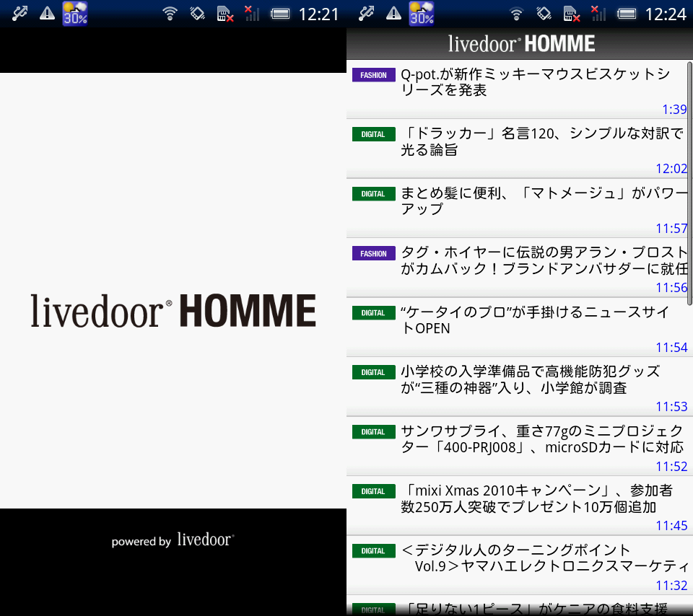The height and width of the screenshot is (616, 693).
Task: Tap the warning triangle icon in right status bar
Action: coord(393,14)
